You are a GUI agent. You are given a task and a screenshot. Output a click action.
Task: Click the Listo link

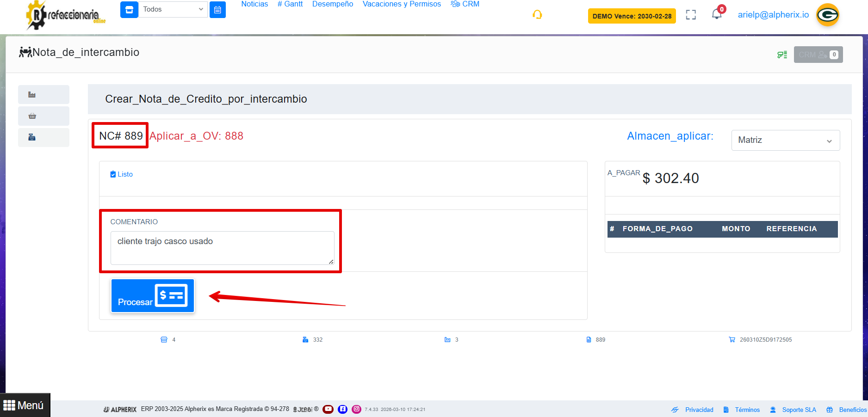point(122,174)
